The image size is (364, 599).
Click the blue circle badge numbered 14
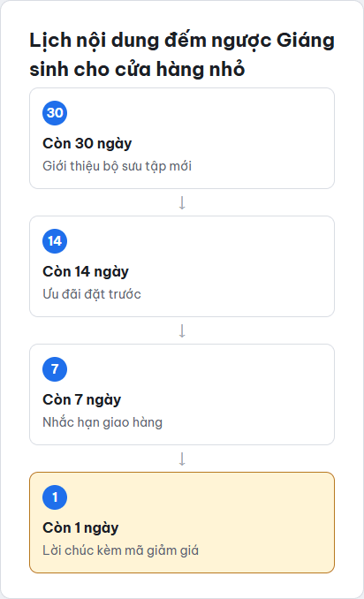coord(55,241)
